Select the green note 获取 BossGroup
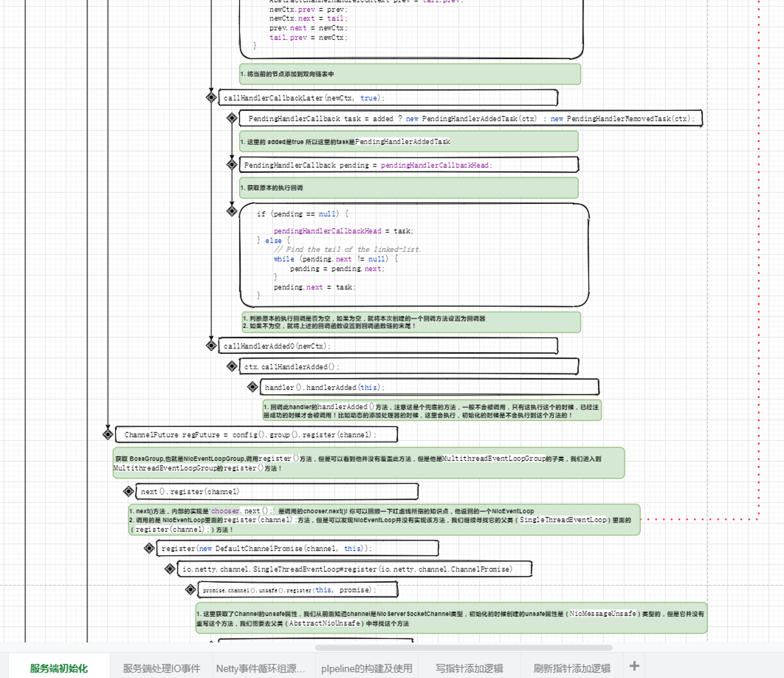This screenshot has height=678, width=784. click(369, 463)
